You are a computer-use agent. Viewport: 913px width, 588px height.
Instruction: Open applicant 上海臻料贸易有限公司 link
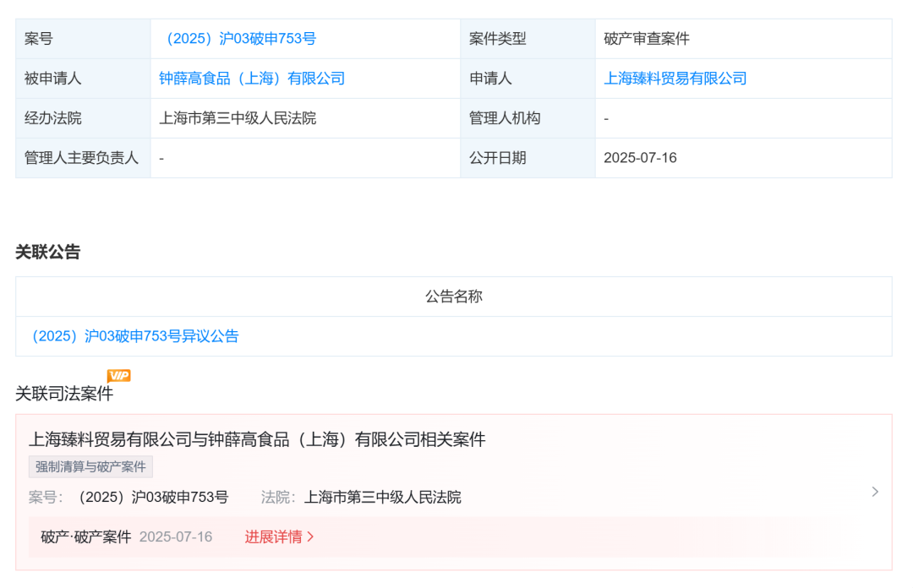click(x=675, y=79)
